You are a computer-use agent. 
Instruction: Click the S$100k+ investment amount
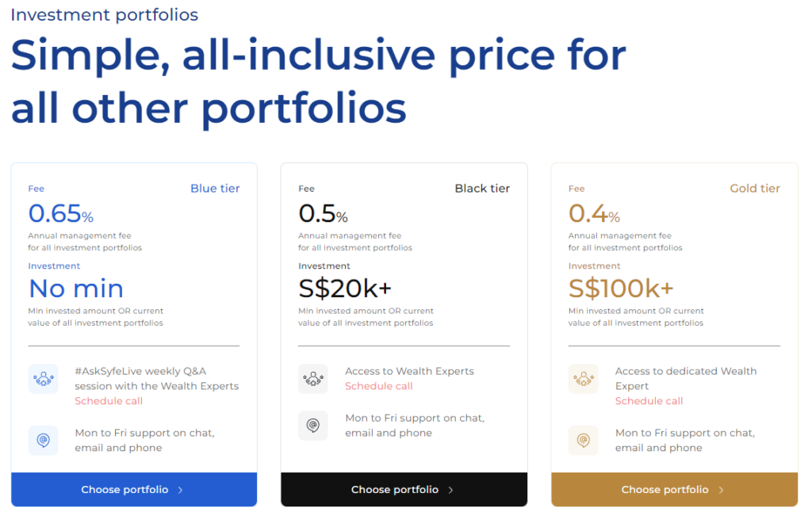pyautogui.click(x=621, y=289)
